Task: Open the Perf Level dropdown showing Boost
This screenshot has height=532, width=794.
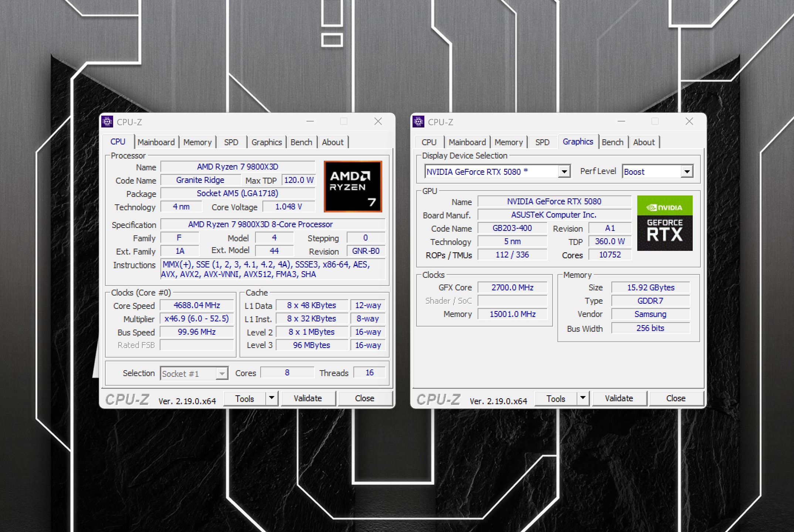Action: [x=687, y=172]
